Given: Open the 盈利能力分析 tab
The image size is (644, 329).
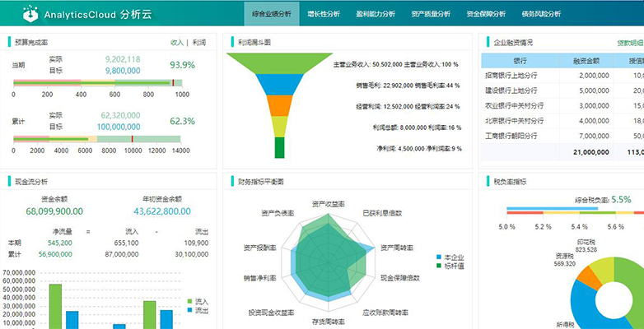Looking at the screenshot, I should (376, 14).
